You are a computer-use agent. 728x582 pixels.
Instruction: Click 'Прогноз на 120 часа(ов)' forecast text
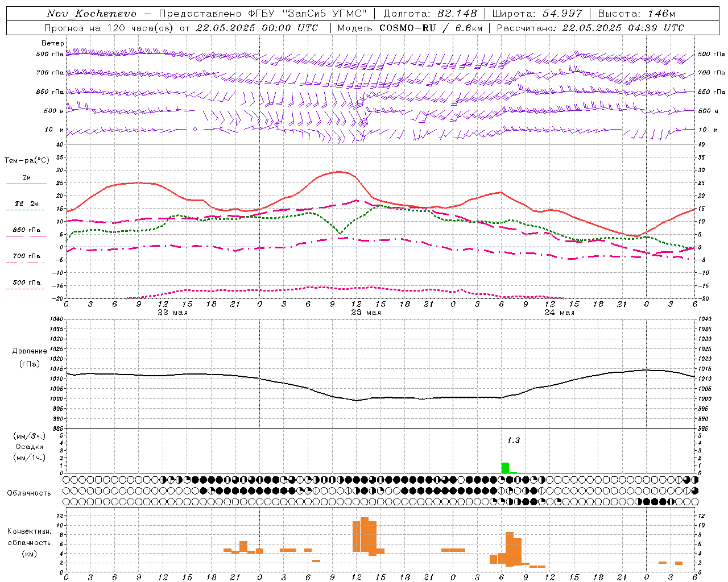point(109,28)
